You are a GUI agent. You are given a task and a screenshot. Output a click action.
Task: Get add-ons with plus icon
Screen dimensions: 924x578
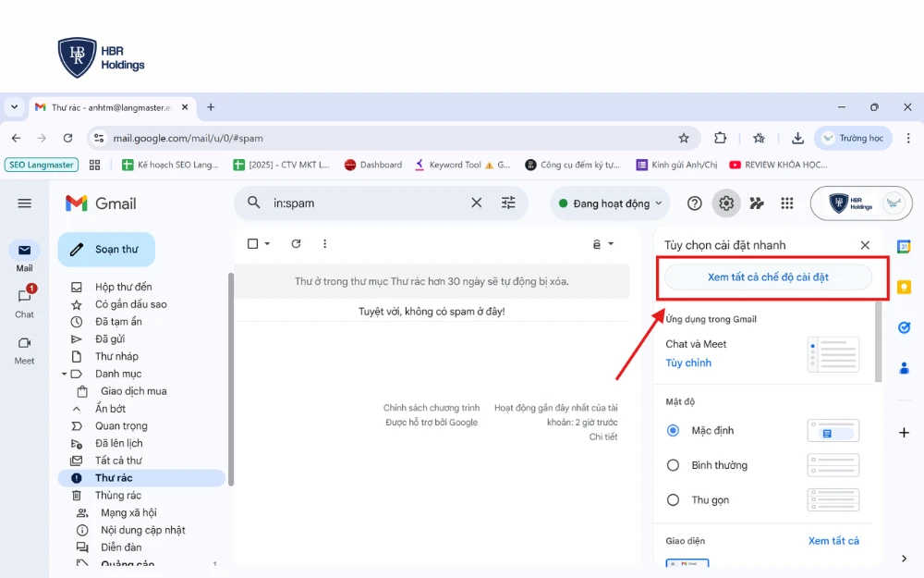click(x=904, y=433)
